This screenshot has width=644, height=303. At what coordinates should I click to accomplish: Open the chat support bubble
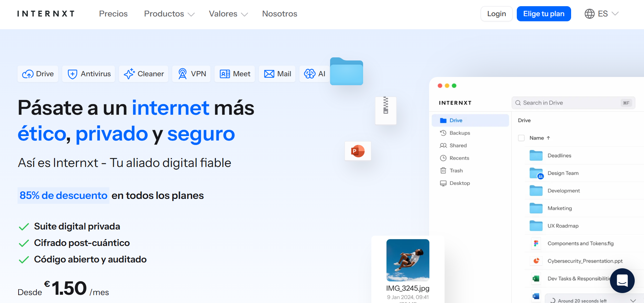pyautogui.click(x=622, y=281)
